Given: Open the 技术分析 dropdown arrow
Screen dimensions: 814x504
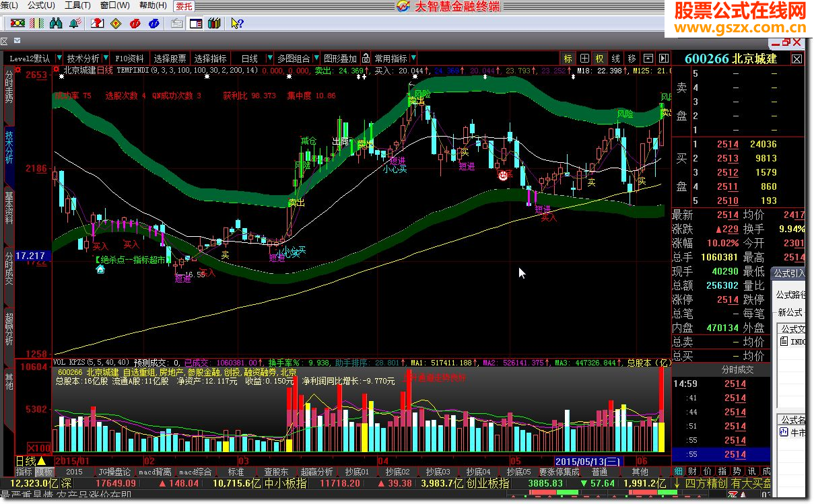Looking at the screenshot, I should (x=106, y=59).
